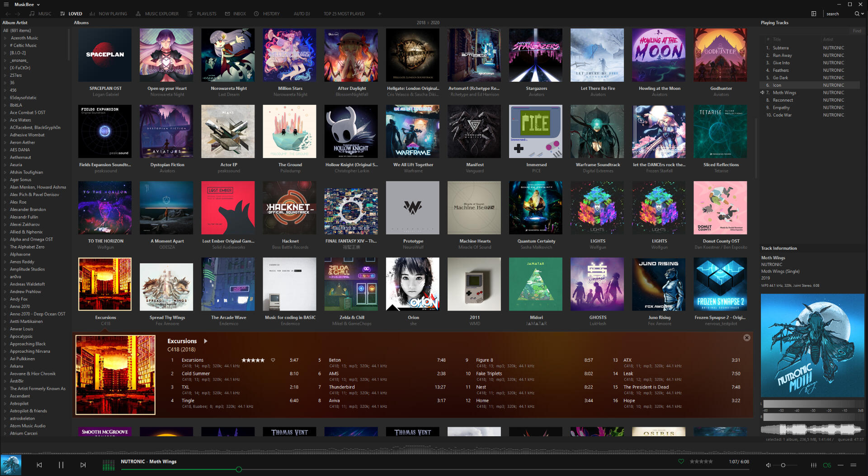
Task: Open the Inbox via its envelope icon
Action: (227, 14)
